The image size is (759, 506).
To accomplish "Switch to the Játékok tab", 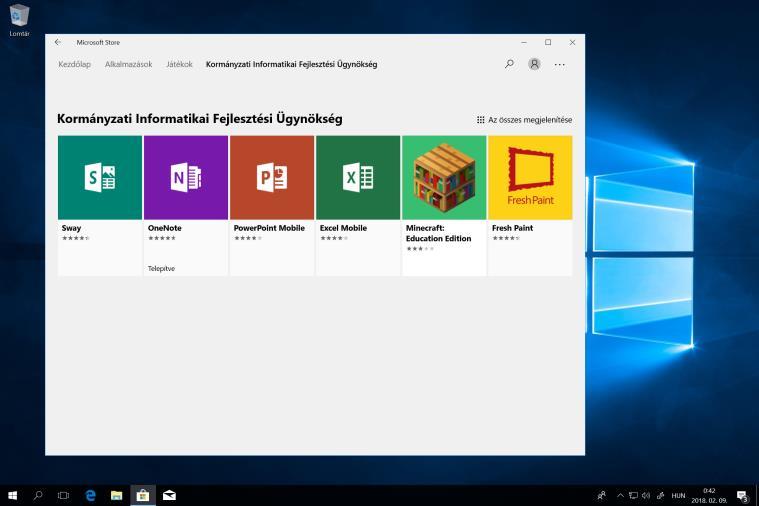I will click(179, 64).
